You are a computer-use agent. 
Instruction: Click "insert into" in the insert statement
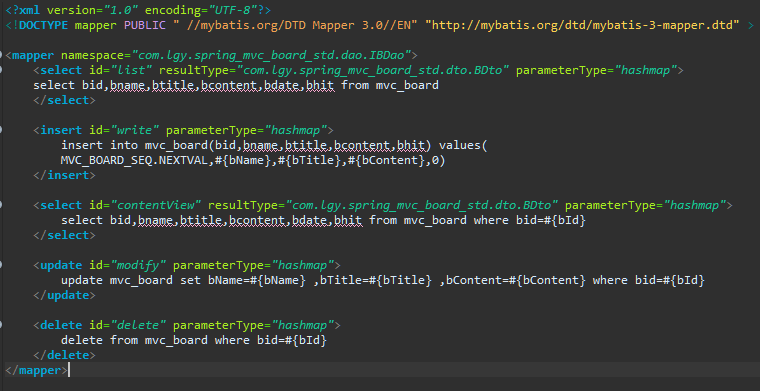(x=99, y=145)
